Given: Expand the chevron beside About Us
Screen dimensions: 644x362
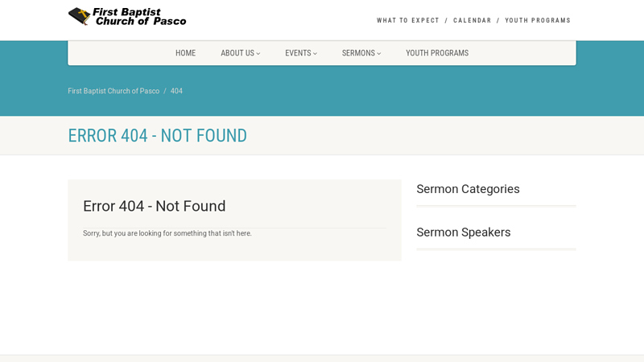Looking at the screenshot, I should point(258,54).
